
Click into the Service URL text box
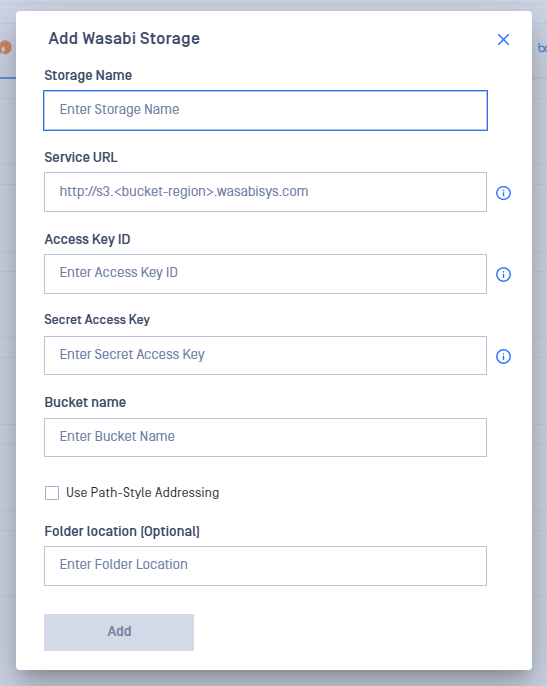tap(265, 192)
